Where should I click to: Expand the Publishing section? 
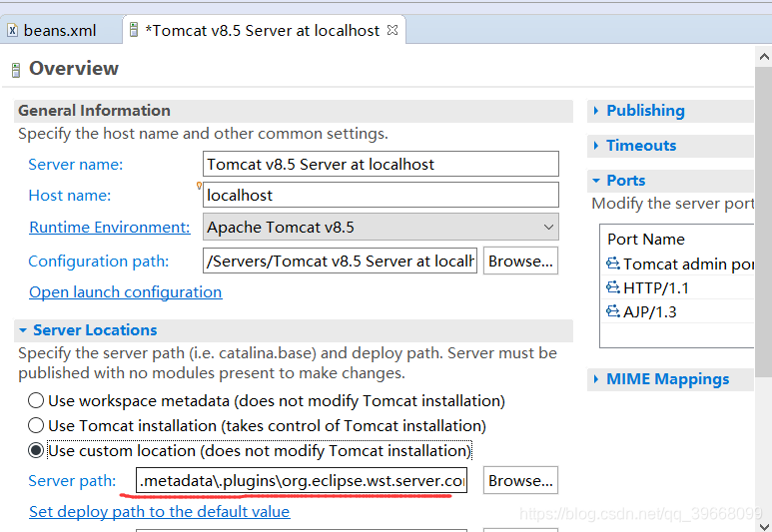pos(596,111)
